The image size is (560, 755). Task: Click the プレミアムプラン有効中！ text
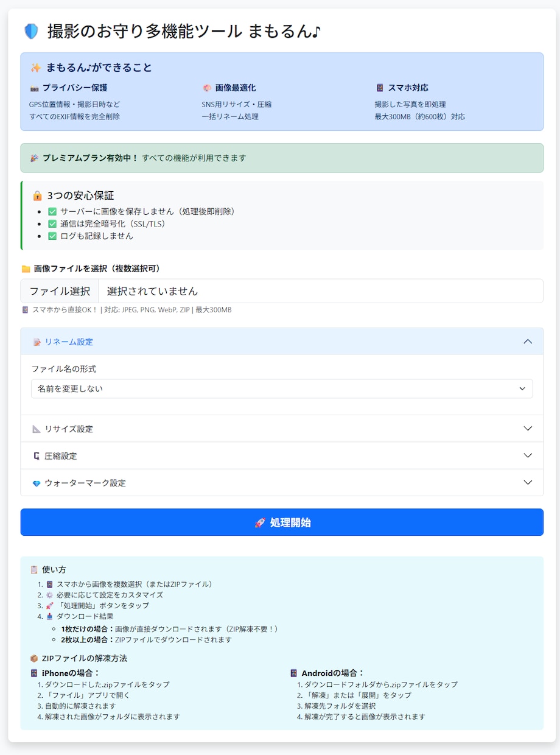coord(91,158)
